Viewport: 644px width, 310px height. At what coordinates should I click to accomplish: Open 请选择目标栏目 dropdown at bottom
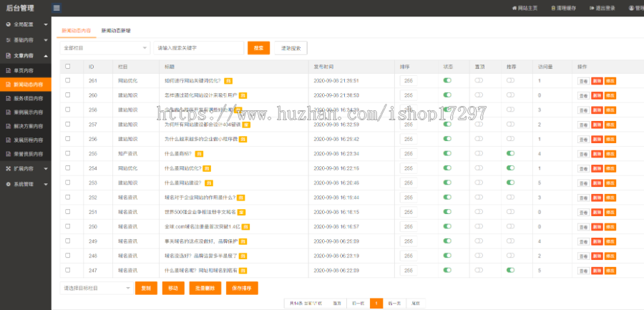pos(95,287)
